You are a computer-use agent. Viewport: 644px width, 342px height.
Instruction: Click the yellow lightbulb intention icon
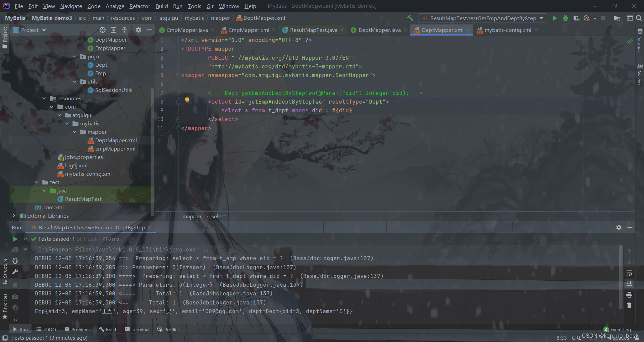[187, 100]
